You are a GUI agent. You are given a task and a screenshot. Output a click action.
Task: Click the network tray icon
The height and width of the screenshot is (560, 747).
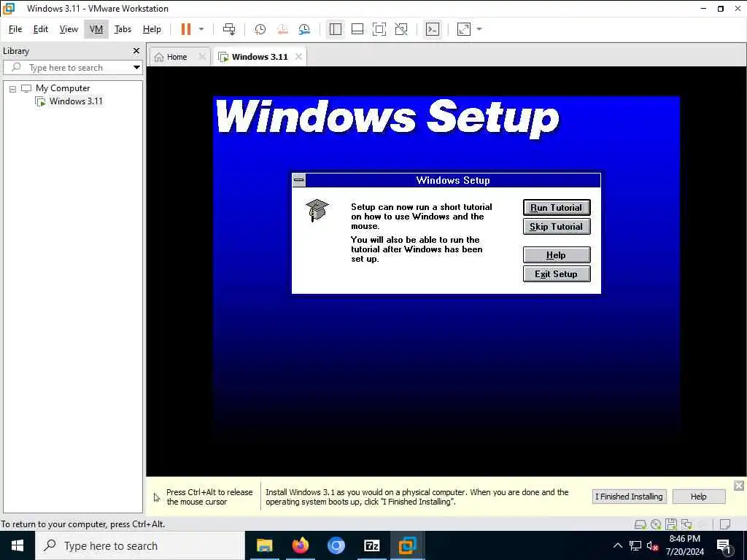tap(635, 545)
